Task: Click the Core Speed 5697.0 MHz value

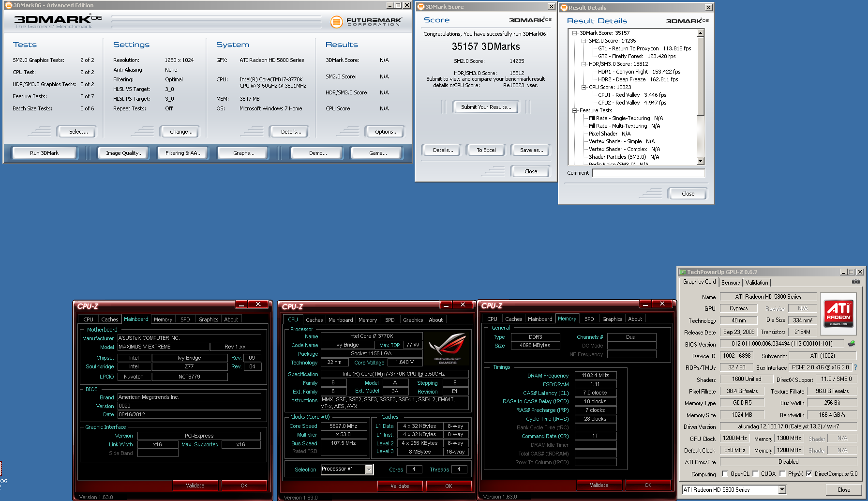Action: tap(344, 426)
